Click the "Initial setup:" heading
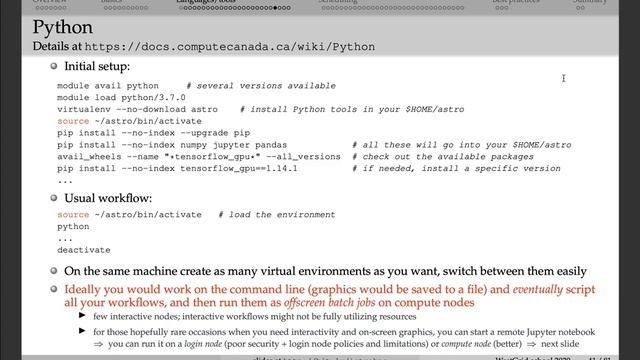Screen dimensions: 640x360 click(97, 66)
